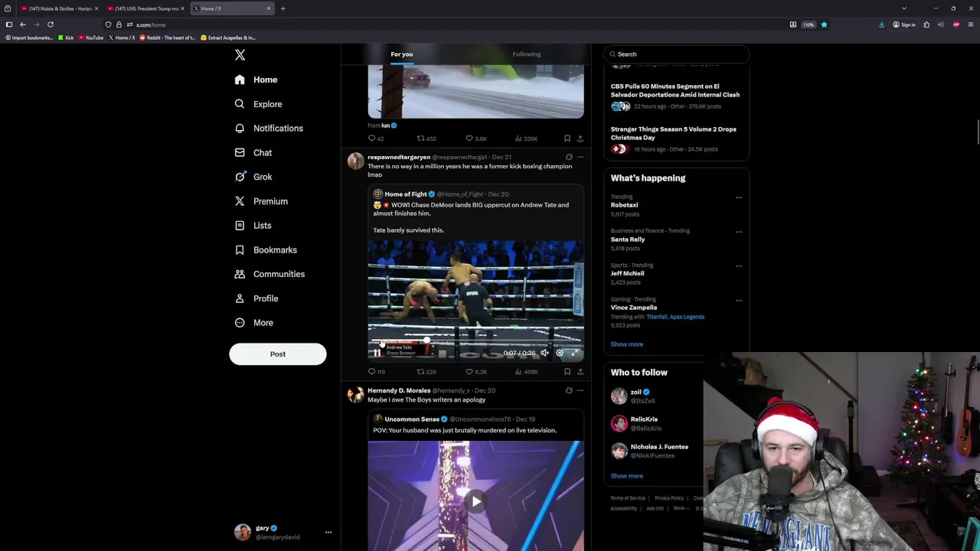Open Vince Zampella trending topic

(x=634, y=308)
